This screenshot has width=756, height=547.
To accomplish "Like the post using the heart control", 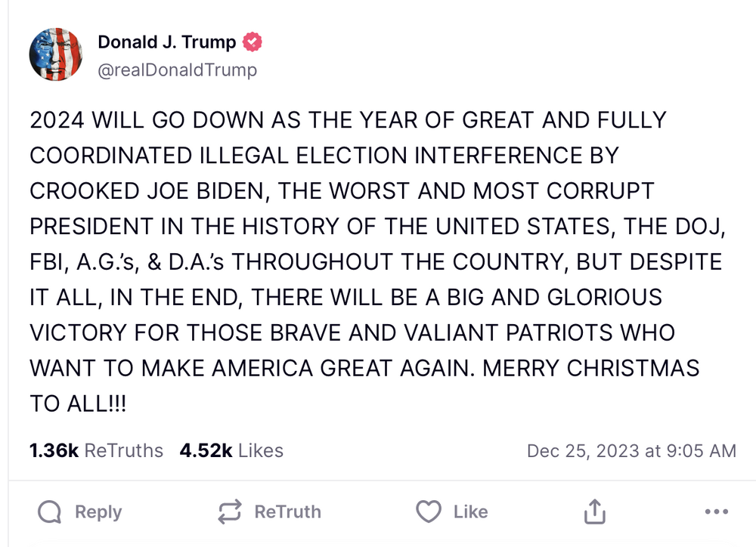I will (429, 511).
